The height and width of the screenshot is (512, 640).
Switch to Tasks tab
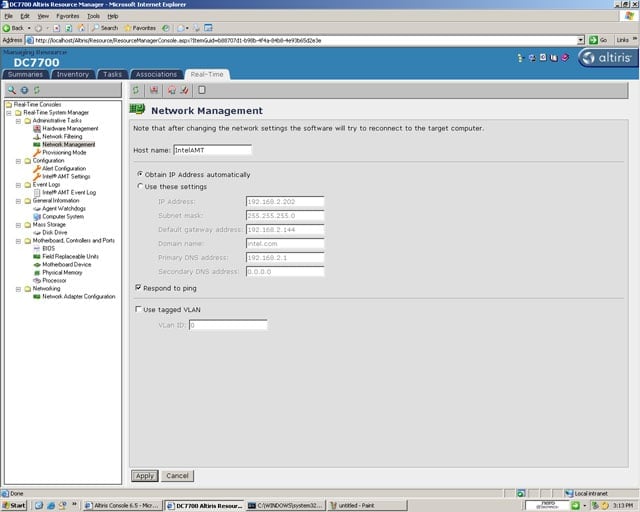112,74
